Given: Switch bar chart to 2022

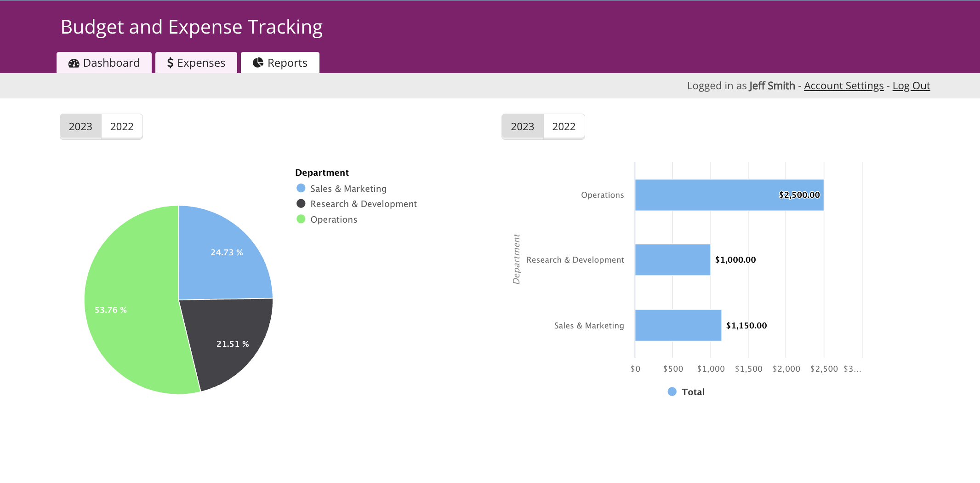Looking at the screenshot, I should click(x=564, y=126).
